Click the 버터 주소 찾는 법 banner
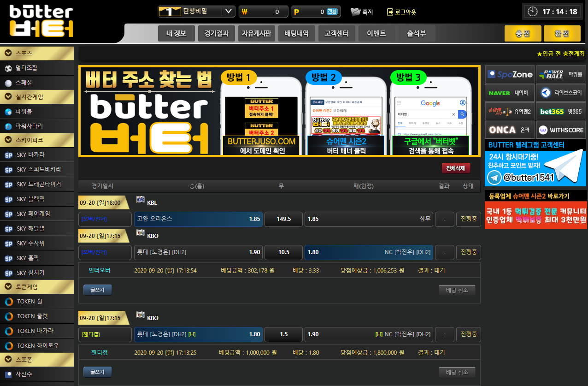 [x=279, y=111]
